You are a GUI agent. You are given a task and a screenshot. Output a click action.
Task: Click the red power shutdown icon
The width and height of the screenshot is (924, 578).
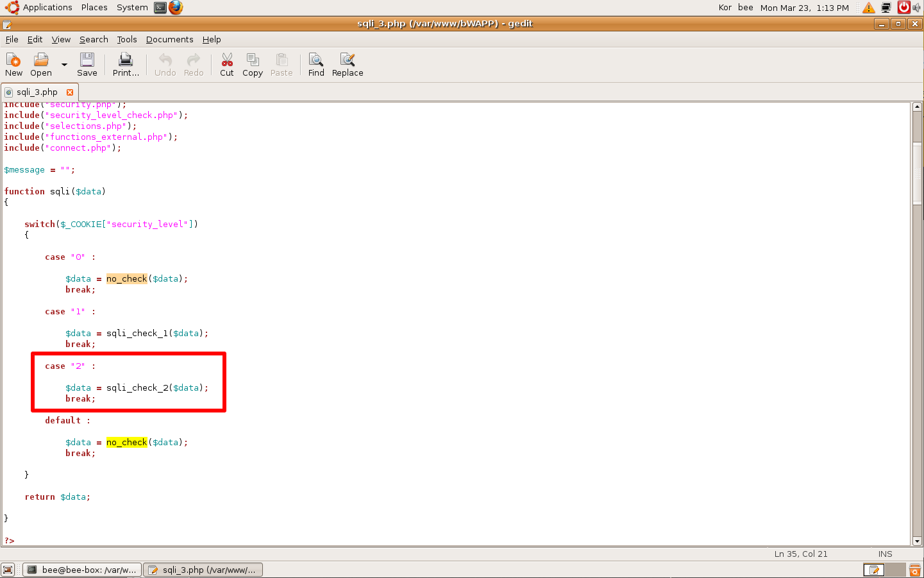tap(904, 8)
